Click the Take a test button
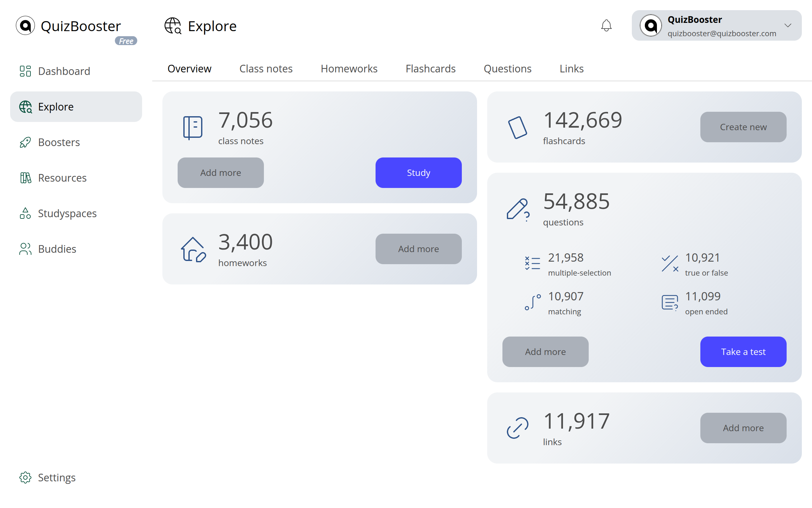 pos(743,352)
